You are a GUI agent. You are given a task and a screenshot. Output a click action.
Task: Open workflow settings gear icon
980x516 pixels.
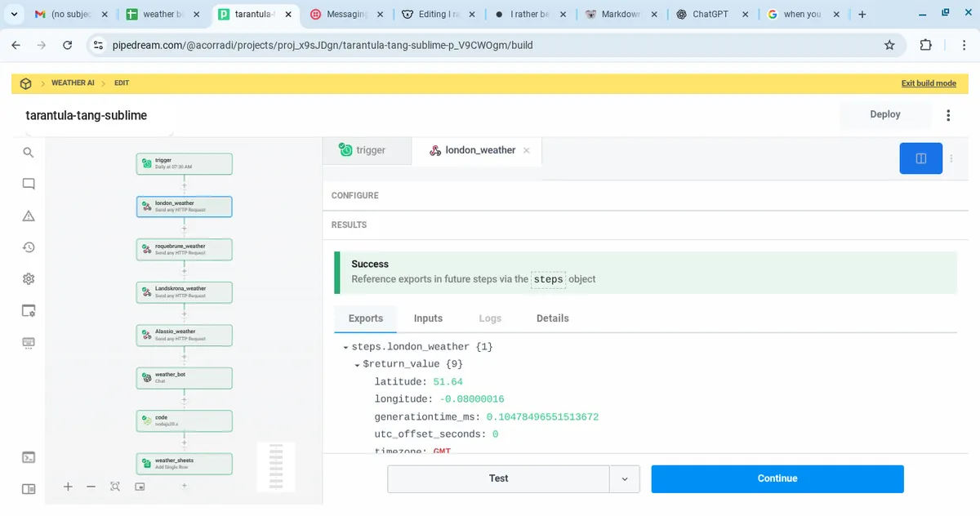[29, 279]
